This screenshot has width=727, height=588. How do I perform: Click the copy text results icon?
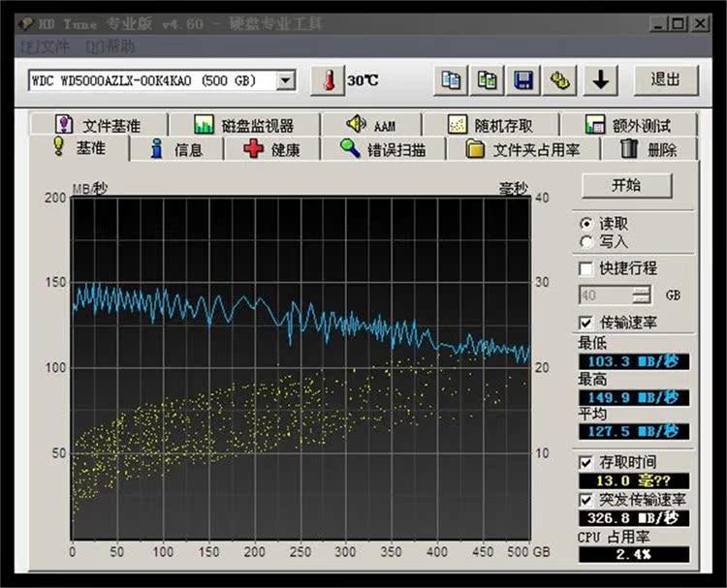(451, 79)
